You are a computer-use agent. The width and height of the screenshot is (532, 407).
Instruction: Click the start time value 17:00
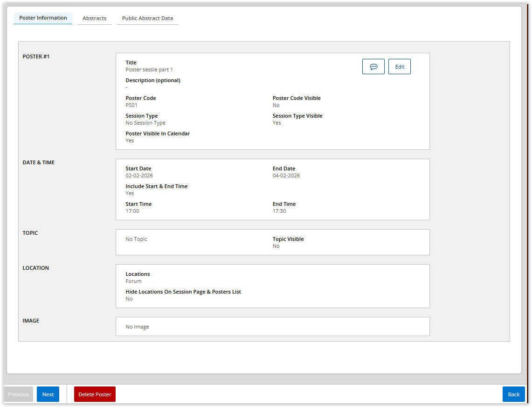click(132, 211)
